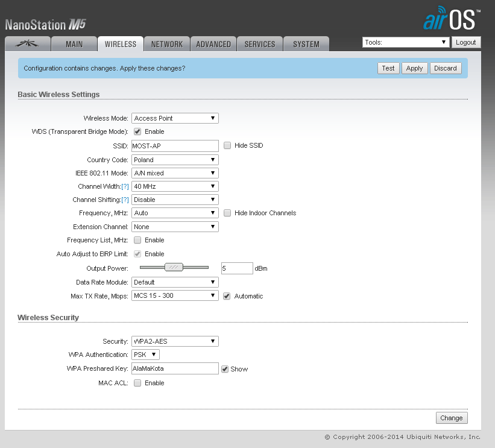Go to the NETWORK tab
Viewport: 495px width, 448px height.
167,44
